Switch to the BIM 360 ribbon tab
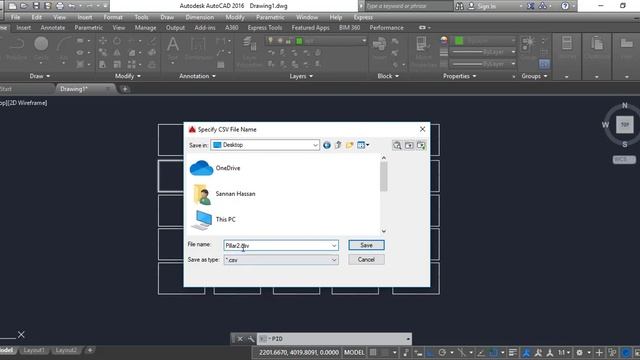 [349, 28]
